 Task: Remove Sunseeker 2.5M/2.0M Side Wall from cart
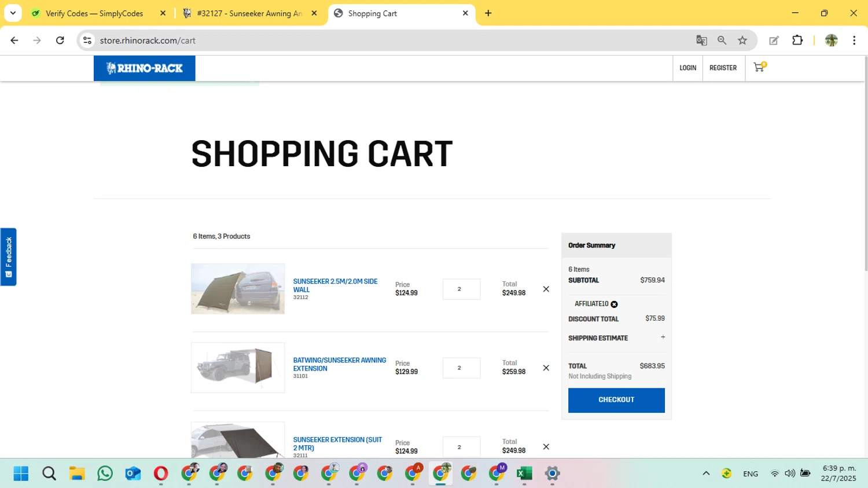(546, 289)
